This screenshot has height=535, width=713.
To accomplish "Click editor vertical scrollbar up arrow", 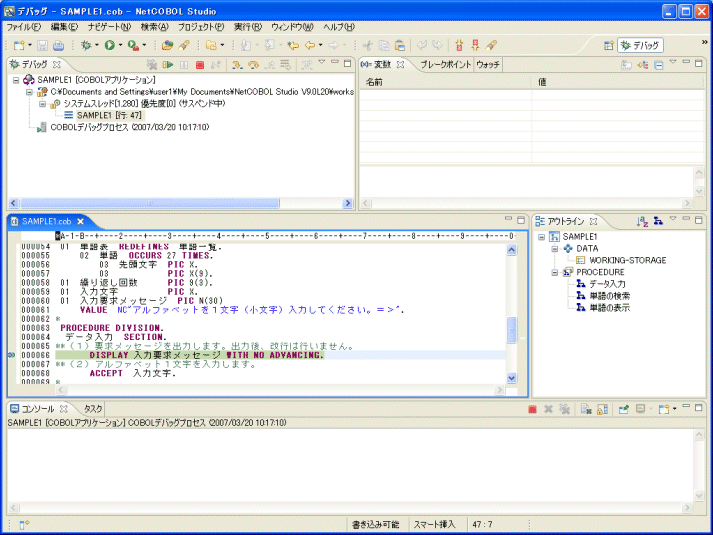I will coord(512,250).
